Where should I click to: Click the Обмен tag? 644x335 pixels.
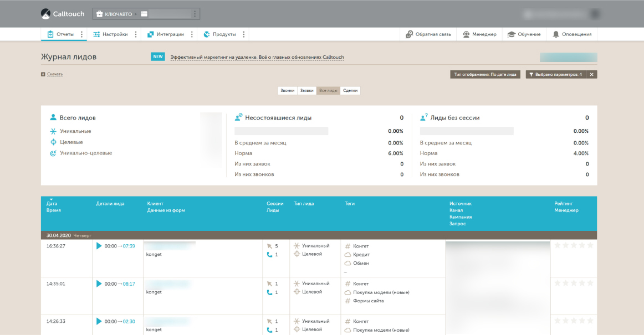(361, 263)
